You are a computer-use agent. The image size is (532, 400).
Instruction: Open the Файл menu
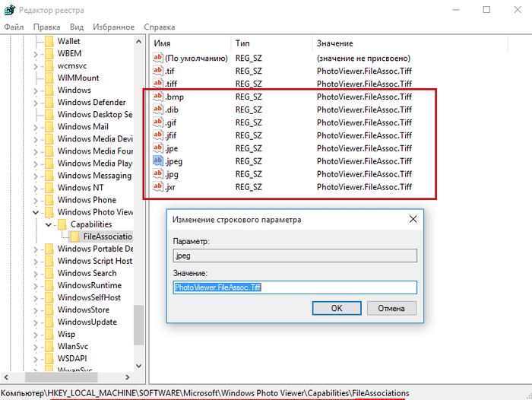(x=14, y=27)
